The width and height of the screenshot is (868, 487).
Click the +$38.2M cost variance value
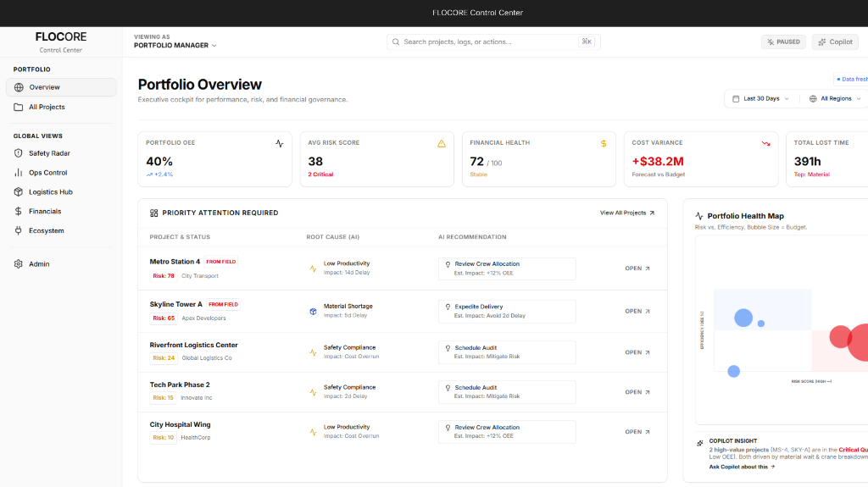click(x=658, y=162)
